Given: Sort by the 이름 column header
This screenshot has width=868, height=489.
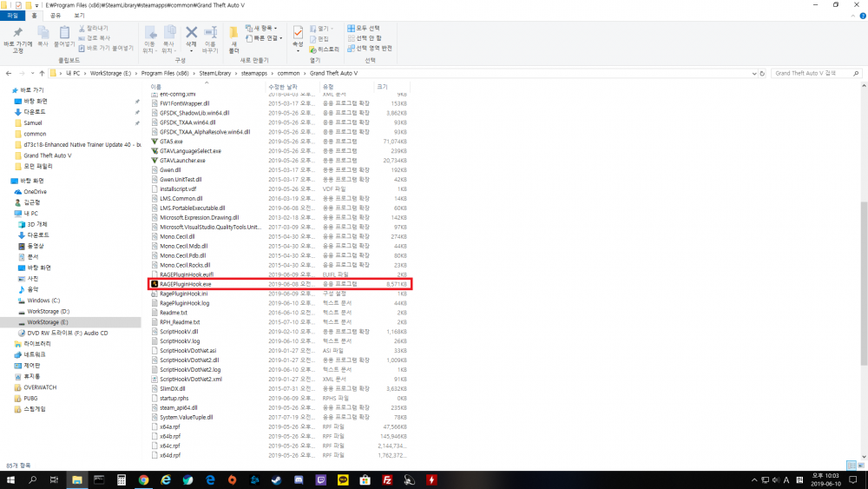Looking at the screenshot, I should point(207,86).
